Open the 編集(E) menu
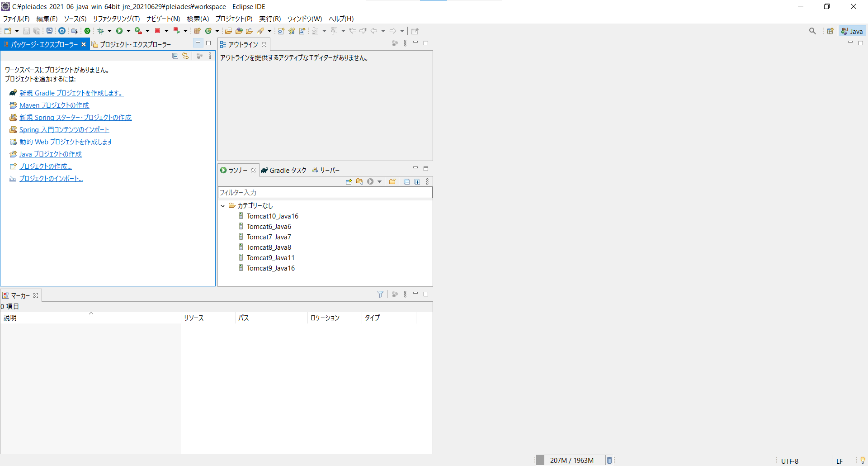This screenshot has height=466, width=868. (47, 19)
